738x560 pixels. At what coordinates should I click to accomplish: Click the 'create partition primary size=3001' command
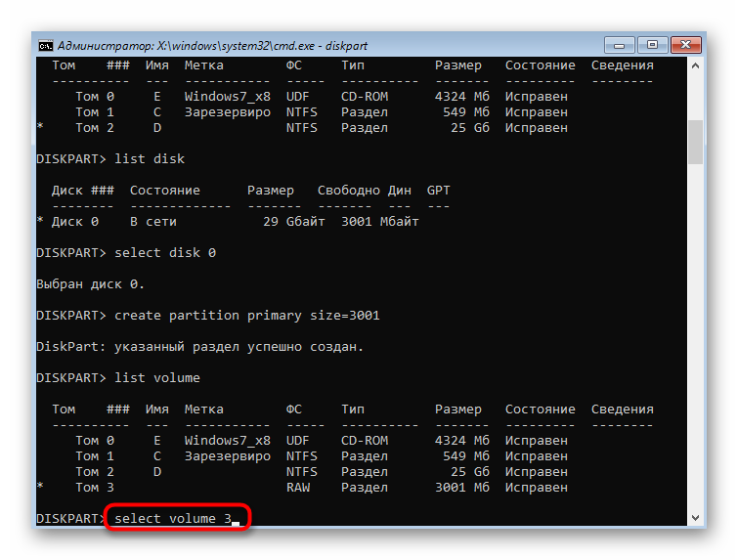247,316
